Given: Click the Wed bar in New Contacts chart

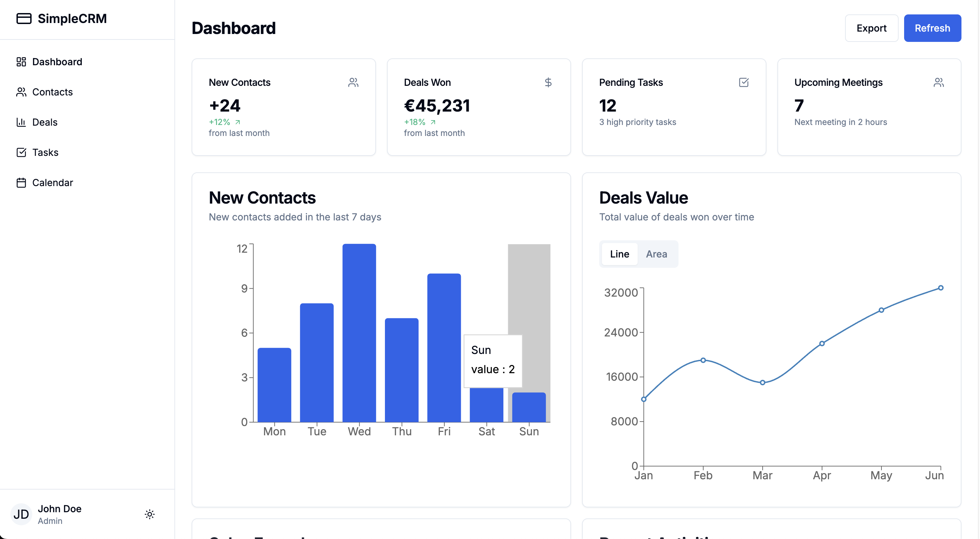Looking at the screenshot, I should click(359, 333).
